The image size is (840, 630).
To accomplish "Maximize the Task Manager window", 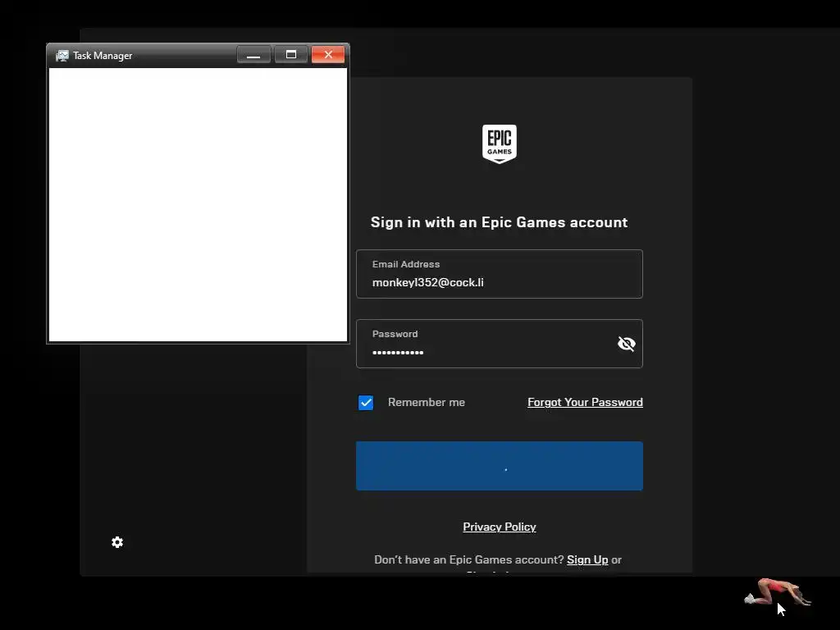I will (x=291, y=55).
